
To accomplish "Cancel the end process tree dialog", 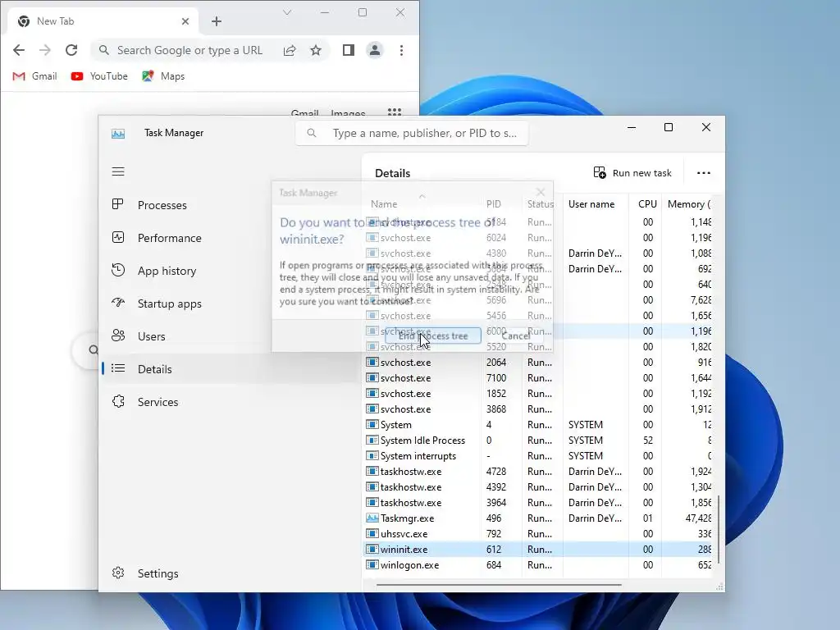I will pyautogui.click(x=516, y=336).
